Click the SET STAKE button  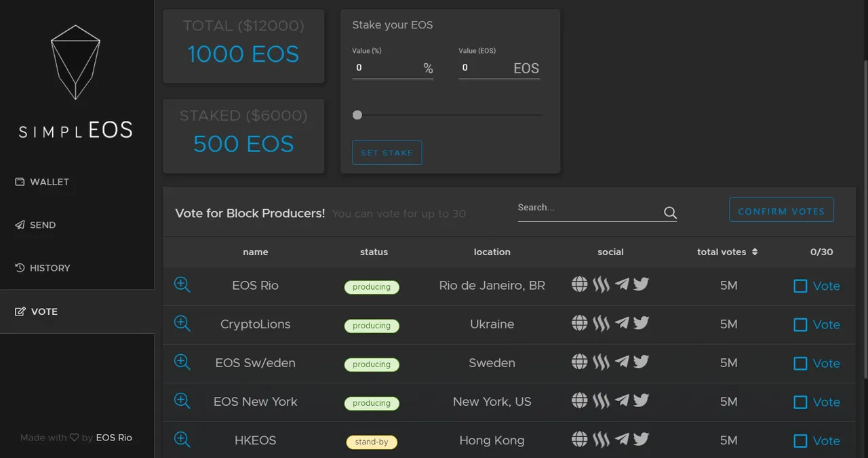coord(387,153)
